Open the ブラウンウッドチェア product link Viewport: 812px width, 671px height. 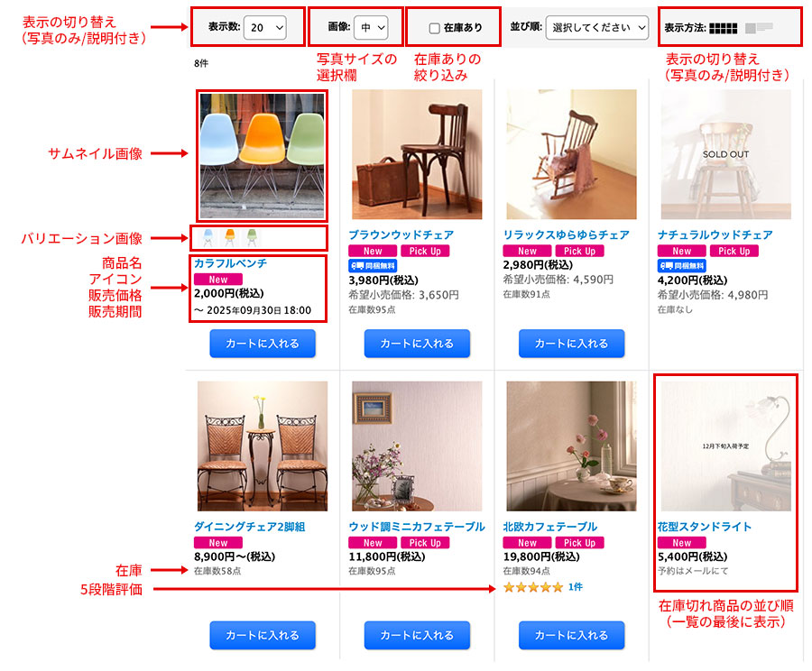coord(401,234)
